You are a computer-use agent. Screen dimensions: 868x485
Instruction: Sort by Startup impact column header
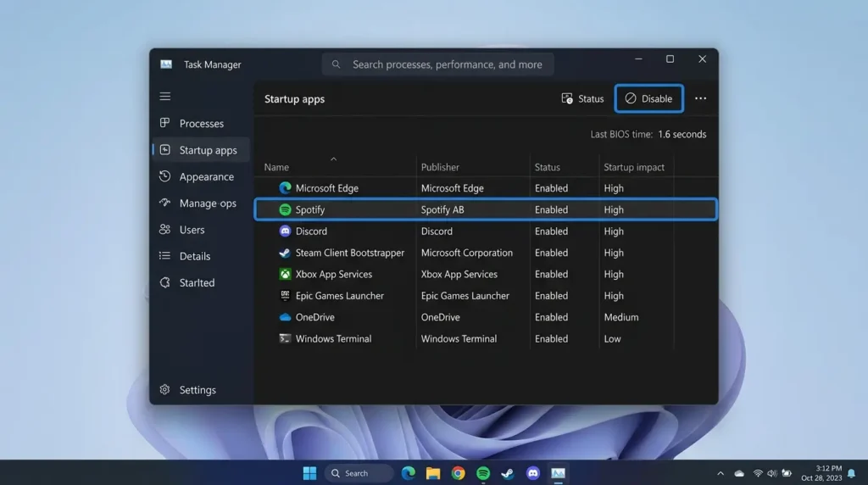634,167
